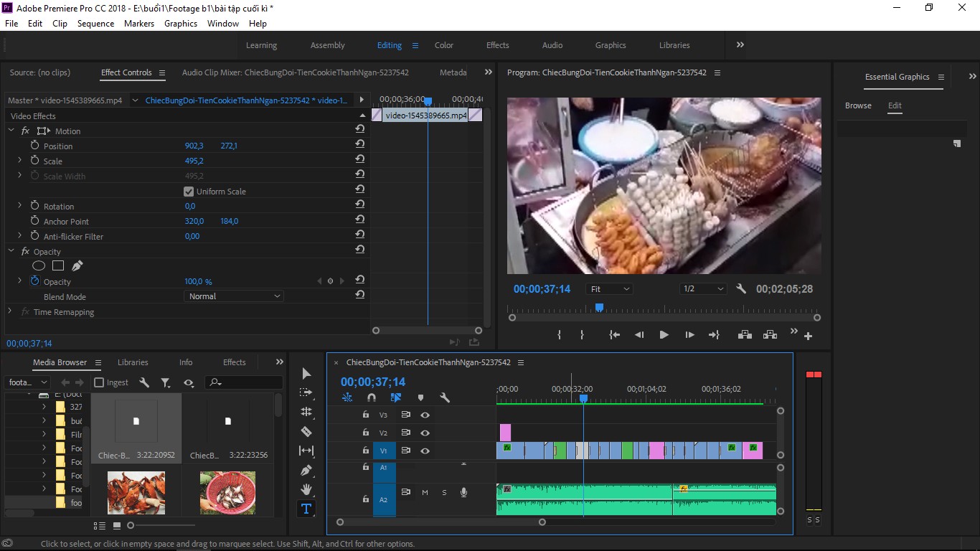Mute audio track A2
Viewport: 980px width, 551px height.
click(425, 492)
